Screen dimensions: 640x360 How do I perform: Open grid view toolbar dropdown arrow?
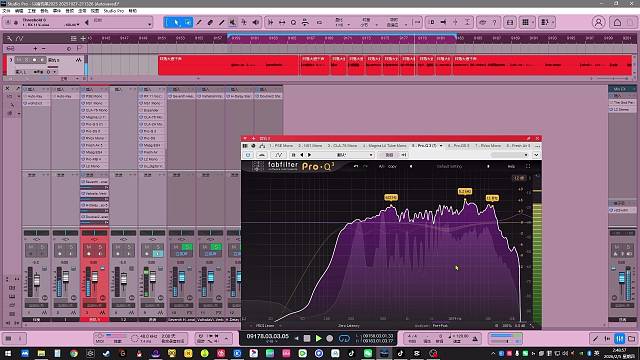[x=533, y=22]
